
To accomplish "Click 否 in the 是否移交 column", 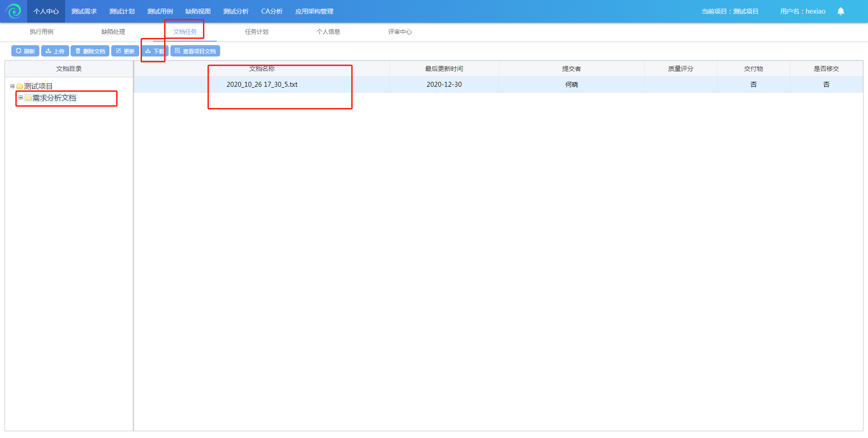I will tap(826, 85).
